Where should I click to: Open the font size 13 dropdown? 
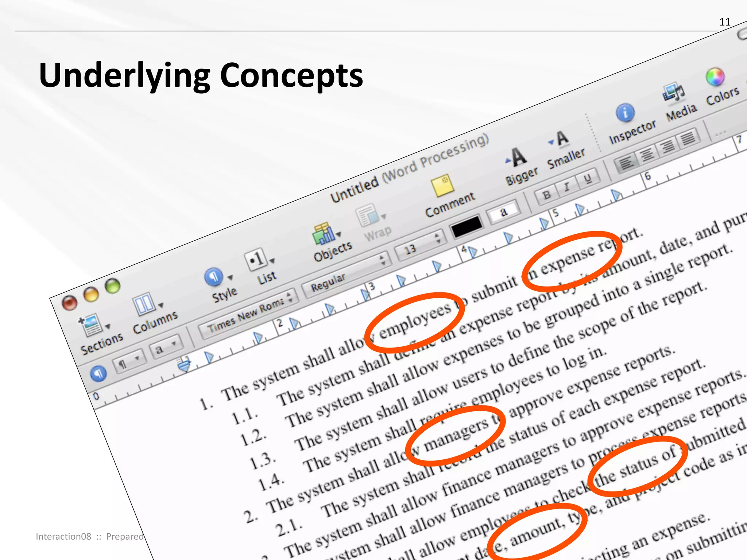tap(420, 245)
